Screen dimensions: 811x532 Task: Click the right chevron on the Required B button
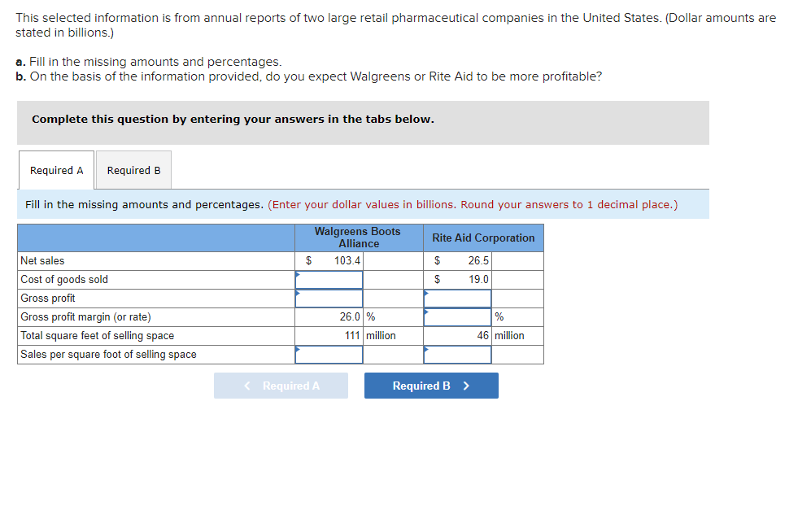[x=465, y=386]
